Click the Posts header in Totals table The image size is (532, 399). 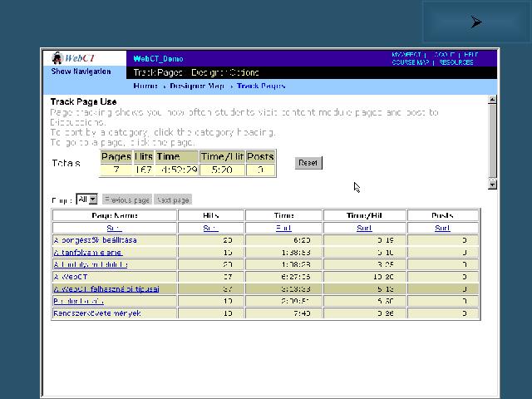point(260,157)
